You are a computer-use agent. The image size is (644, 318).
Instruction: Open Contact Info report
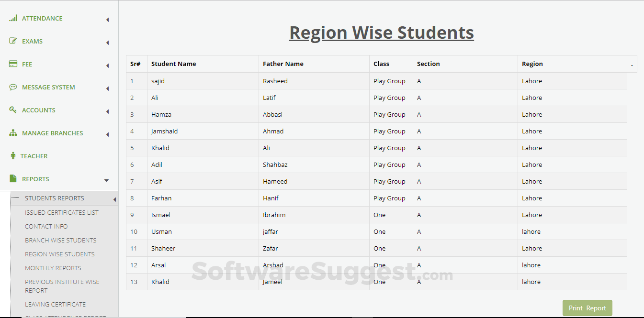[46, 226]
